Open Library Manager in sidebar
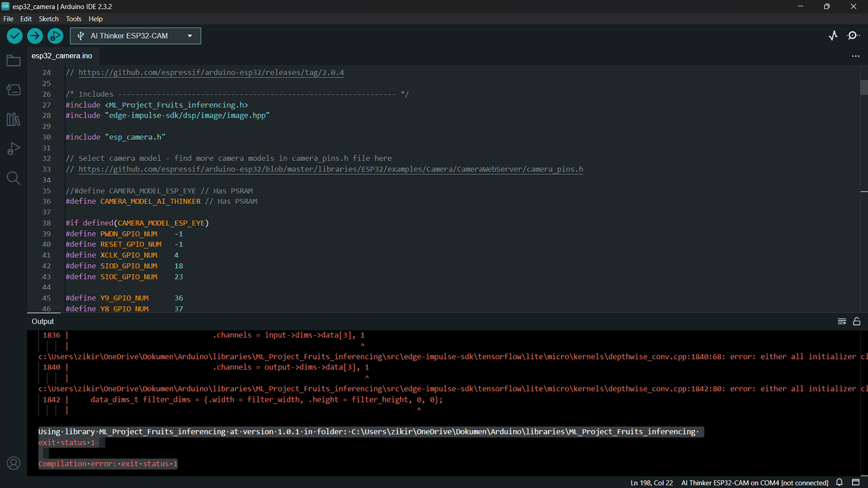The height and width of the screenshot is (488, 868). click(x=13, y=119)
